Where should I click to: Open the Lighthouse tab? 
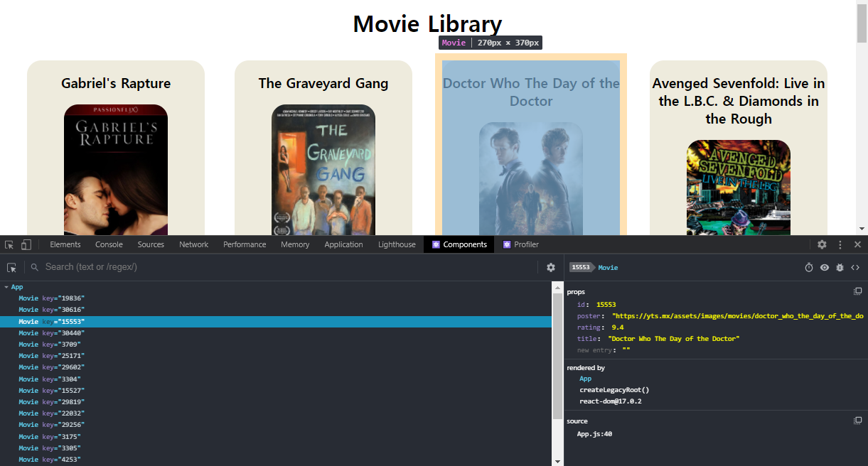[397, 244]
